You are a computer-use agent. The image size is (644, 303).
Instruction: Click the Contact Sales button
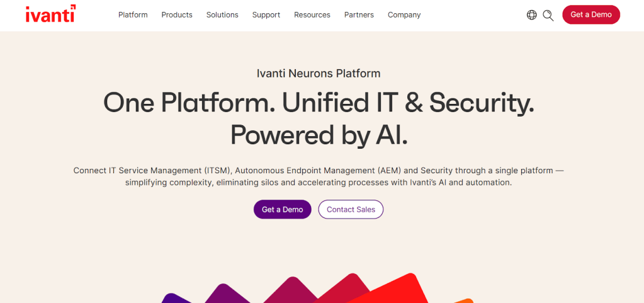click(351, 210)
